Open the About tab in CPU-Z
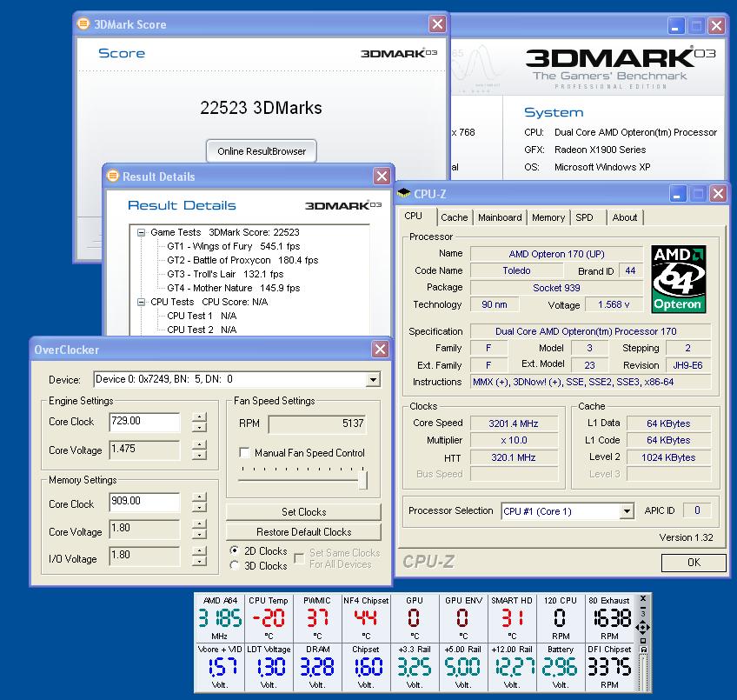 pyautogui.click(x=625, y=217)
